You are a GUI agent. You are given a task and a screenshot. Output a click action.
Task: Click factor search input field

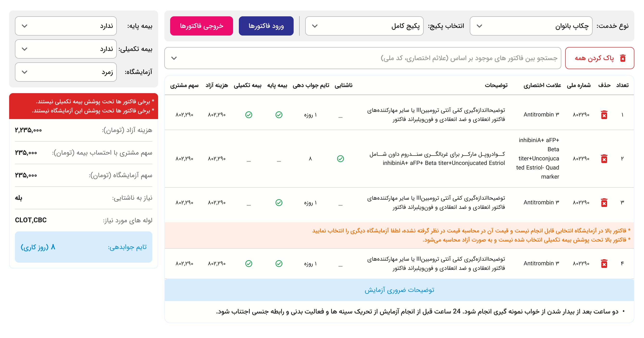point(363,58)
